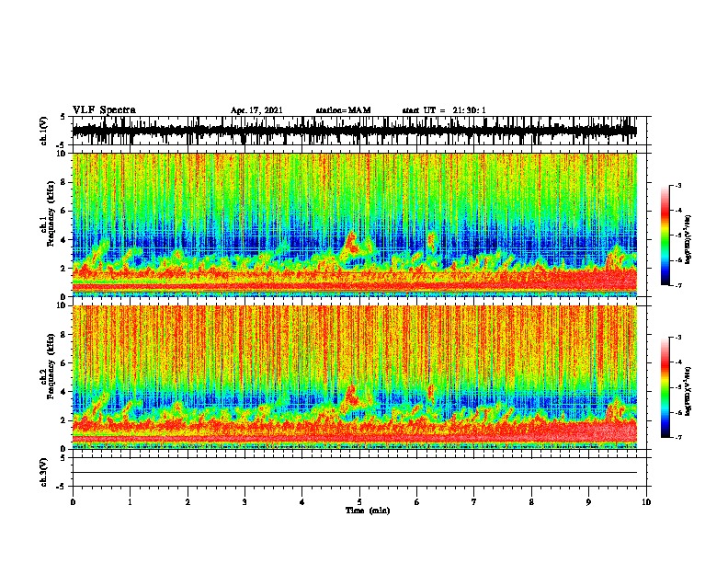The height and width of the screenshot is (563, 728).
Task: Click the "8" kHz tick on ch.1 spectrogram
Action: (64, 182)
